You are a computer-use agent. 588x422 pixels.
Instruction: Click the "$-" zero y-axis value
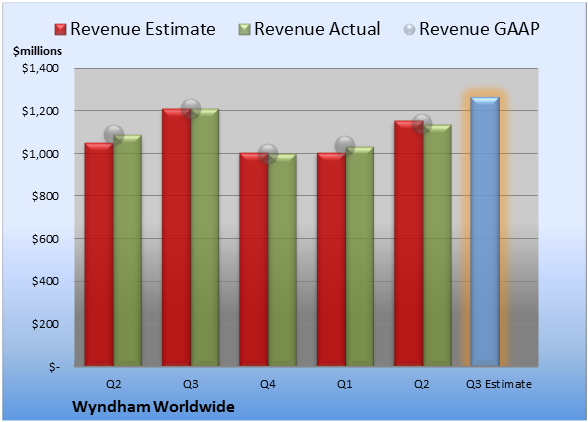[x=54, y=367]
